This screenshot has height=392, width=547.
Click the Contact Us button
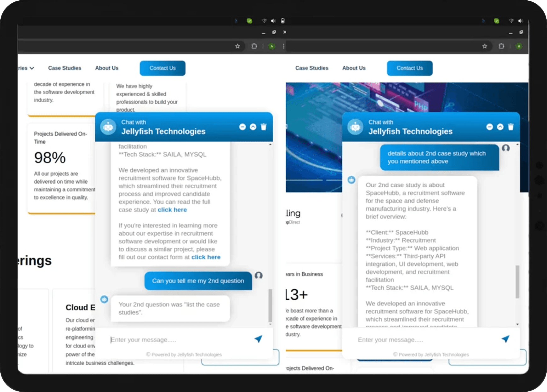coord(162,68)
